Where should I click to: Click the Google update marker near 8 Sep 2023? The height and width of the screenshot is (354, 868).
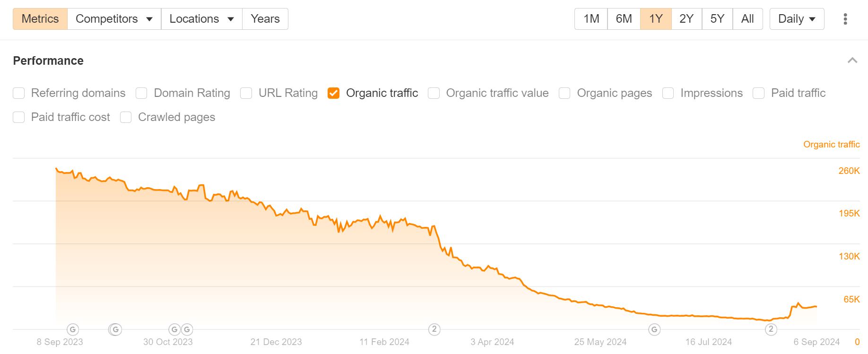(73, 329)
